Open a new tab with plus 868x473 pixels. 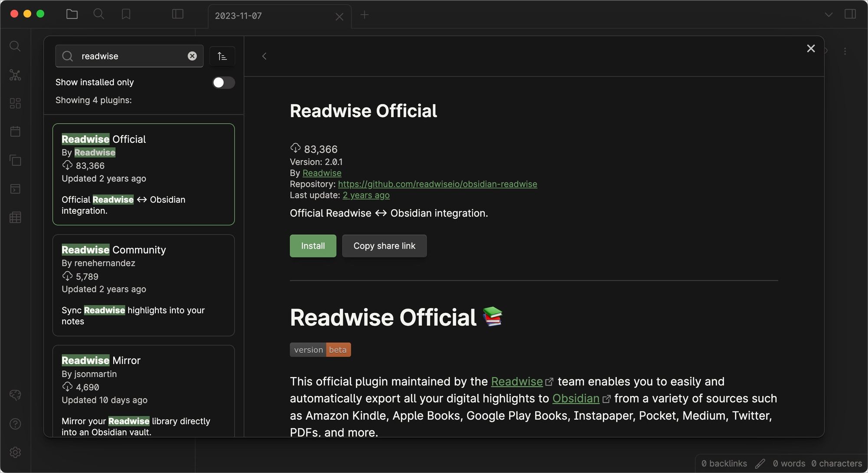pos(365,15)
